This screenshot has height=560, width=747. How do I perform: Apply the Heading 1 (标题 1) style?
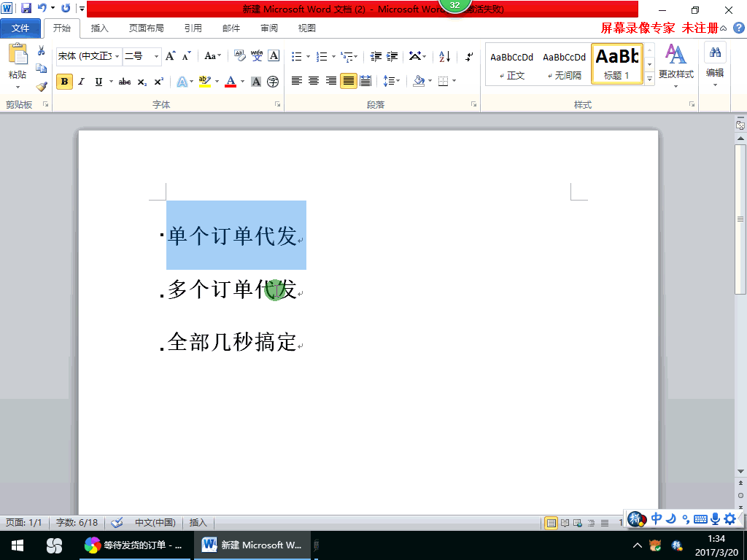(x=617, y=64)
